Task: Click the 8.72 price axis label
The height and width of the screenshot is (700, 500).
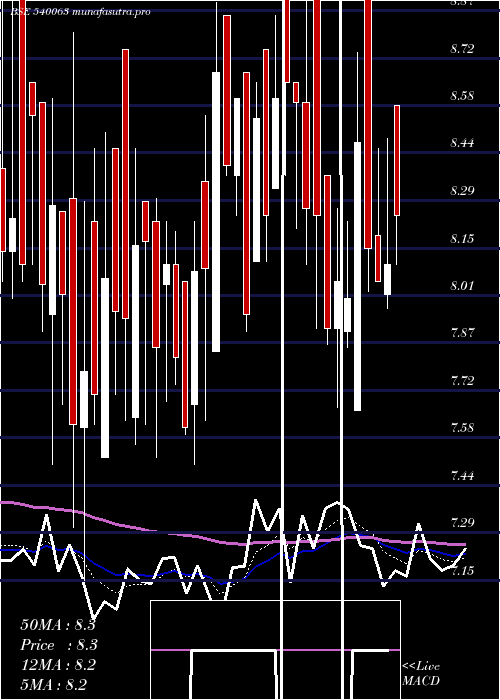Action: (x=462, y=48)
